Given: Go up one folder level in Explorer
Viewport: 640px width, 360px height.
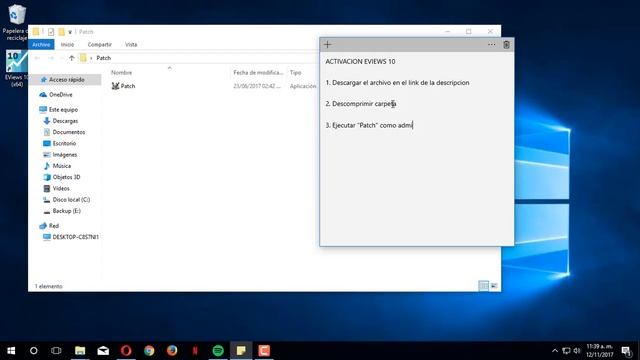Looking at the screenshot, I should pyautogui.click(x=72, y=58).
